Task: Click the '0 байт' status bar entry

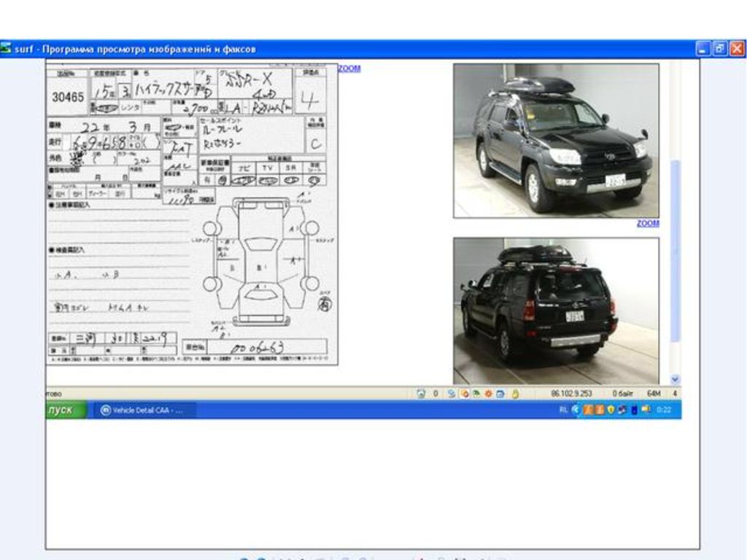Action: point(623,394)
